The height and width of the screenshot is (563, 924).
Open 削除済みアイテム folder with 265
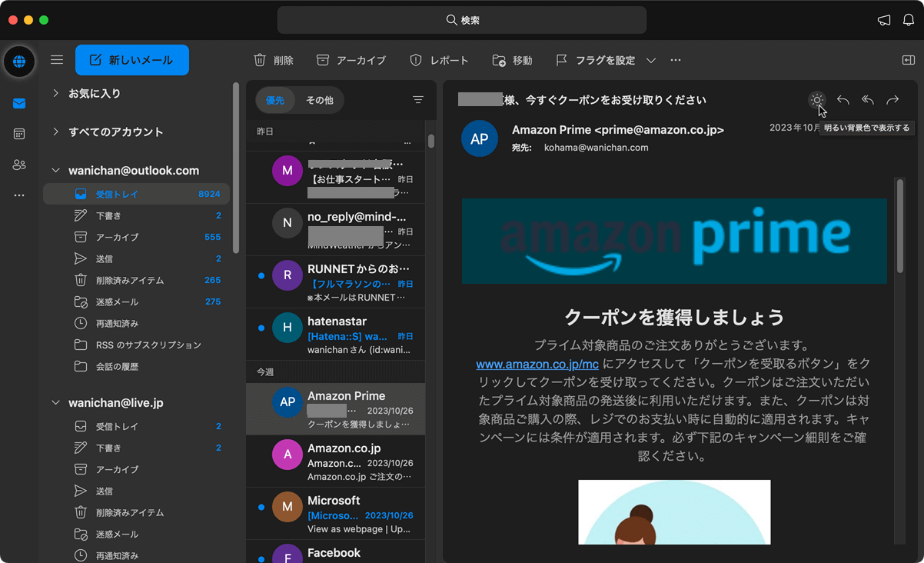(x=137, y=280)
